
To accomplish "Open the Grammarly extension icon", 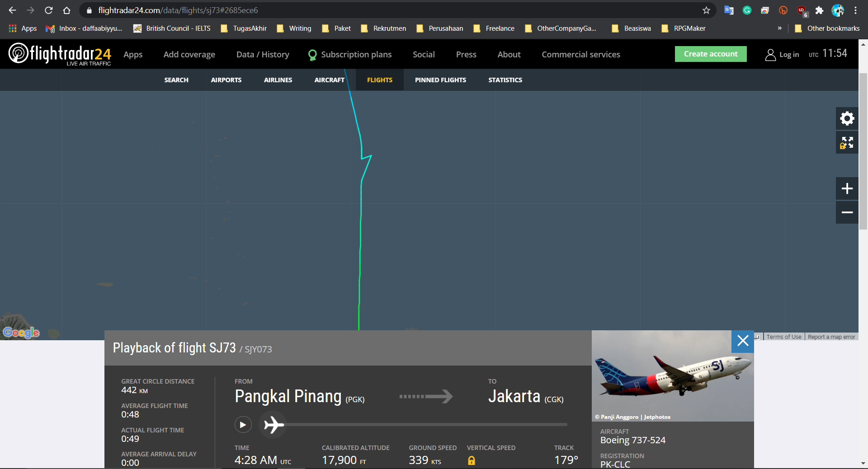I will (747, 10).
